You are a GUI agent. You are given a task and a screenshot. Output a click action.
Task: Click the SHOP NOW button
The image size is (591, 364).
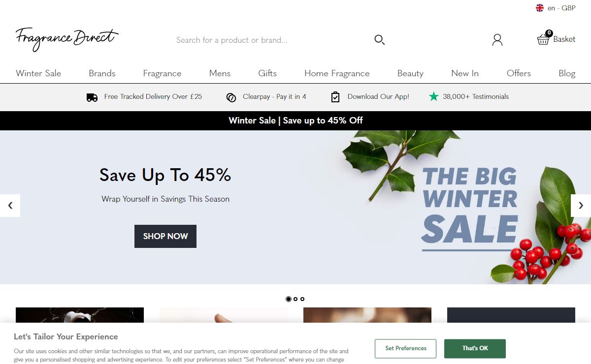[x=165, y=236]
